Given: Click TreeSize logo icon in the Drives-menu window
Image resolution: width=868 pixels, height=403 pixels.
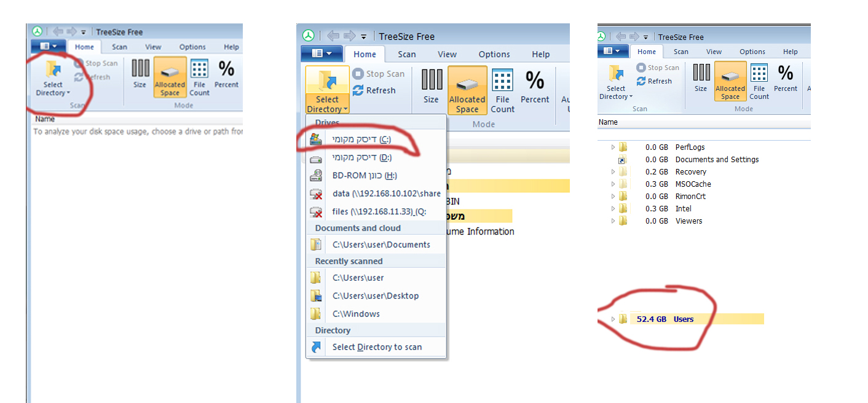Looking at the screenshot, I should [x=309, y=36].
